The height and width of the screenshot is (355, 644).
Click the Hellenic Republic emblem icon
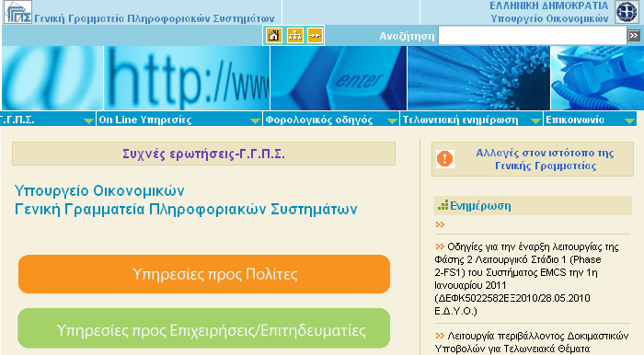pyautogui.click(x=626, y=12)
